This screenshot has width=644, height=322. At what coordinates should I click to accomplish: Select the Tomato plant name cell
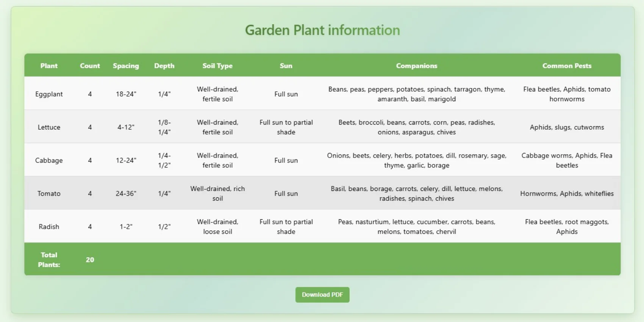[49, 194]
